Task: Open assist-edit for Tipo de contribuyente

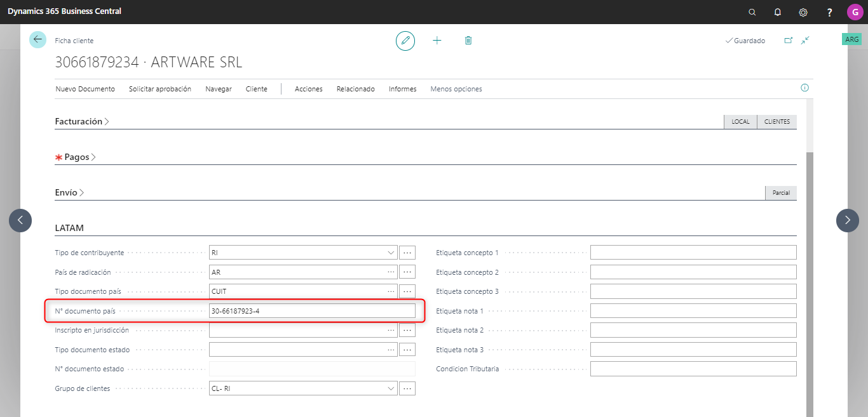Action: (408, 253)
